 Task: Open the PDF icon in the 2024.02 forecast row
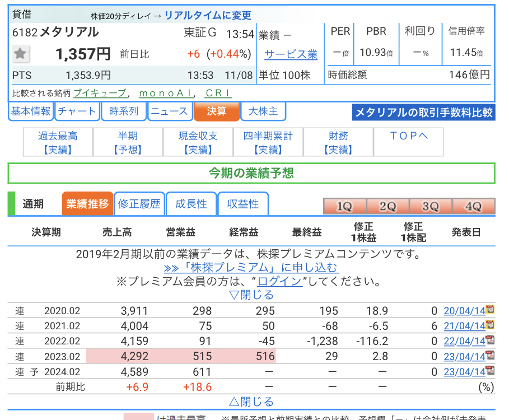coord(490,371)
